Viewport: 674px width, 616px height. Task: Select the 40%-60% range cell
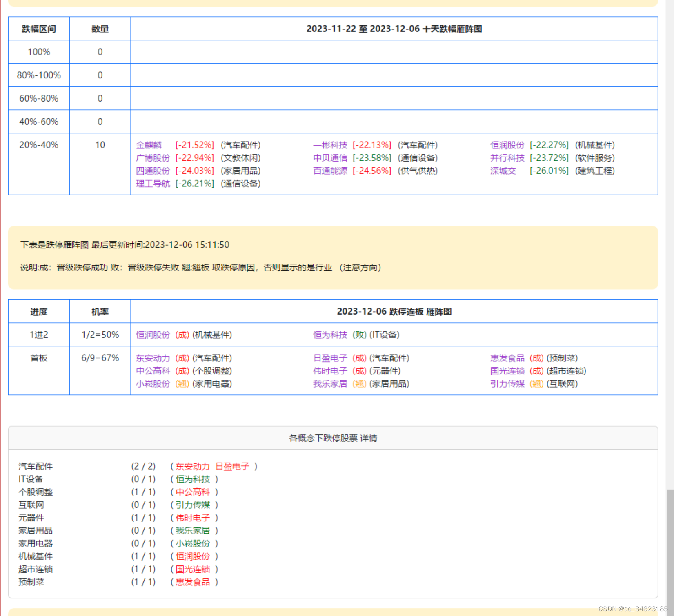point(39,122)
